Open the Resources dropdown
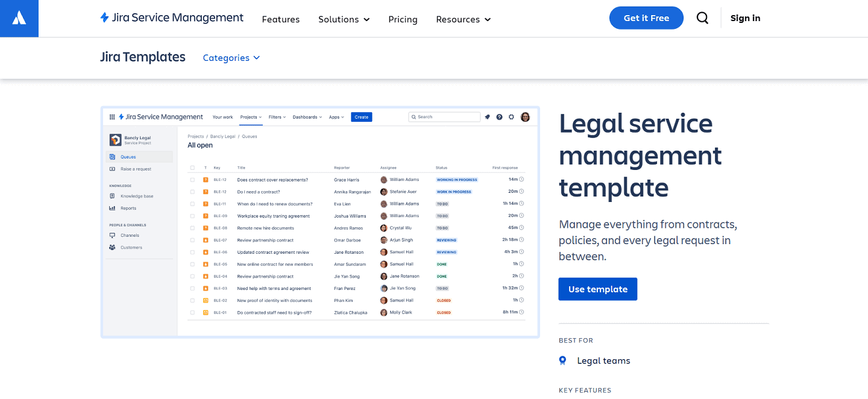 click(463, 19)
